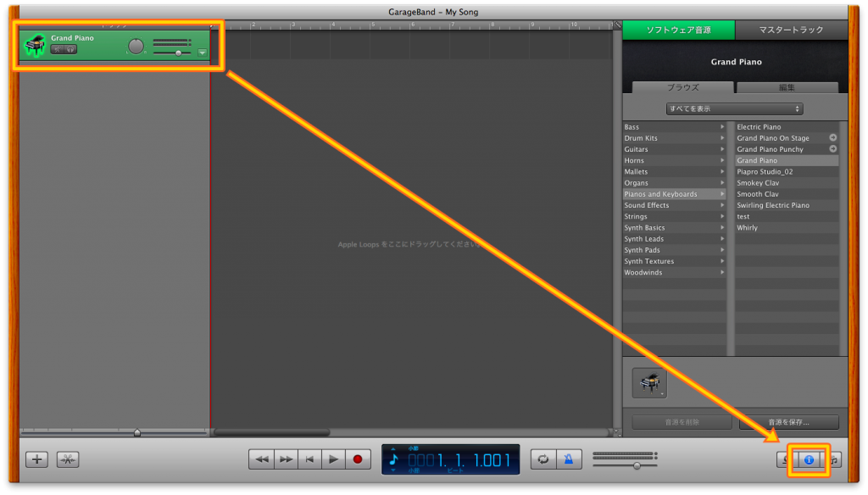
Task: Select the Woodwinds category
Action: tap(674, 272)
